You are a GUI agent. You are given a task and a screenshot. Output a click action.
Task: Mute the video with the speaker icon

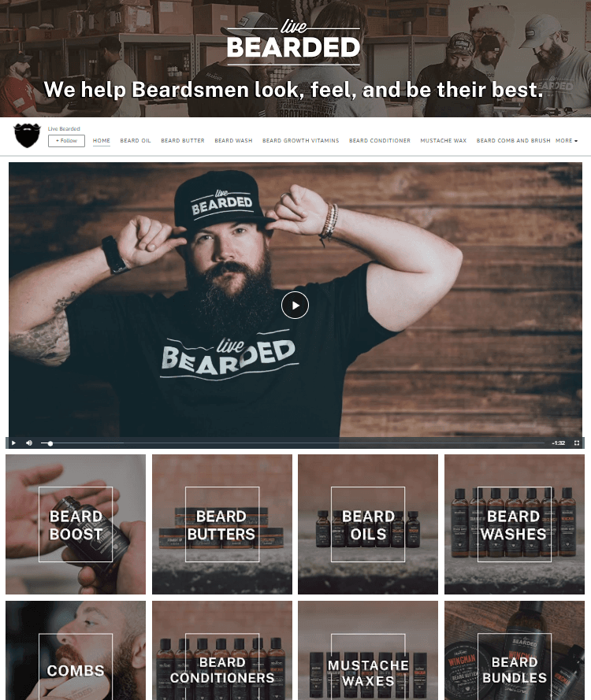point(29,443)
